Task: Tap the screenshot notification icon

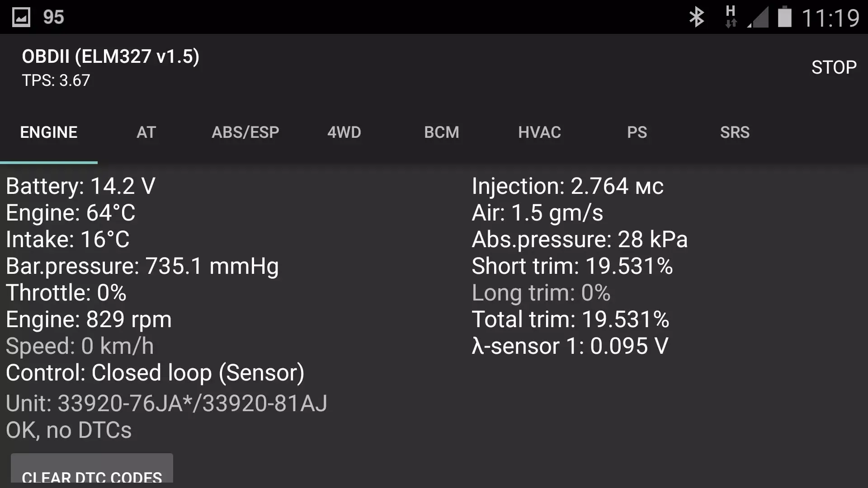Action: (x=21, y=16)
